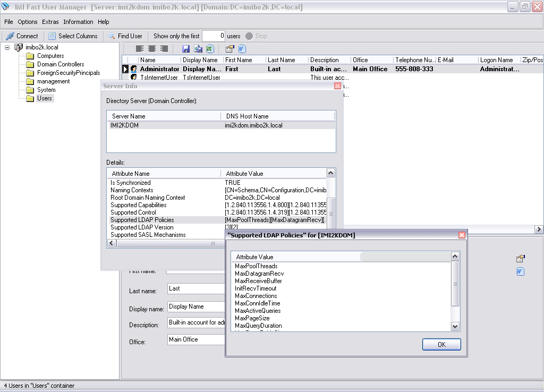Click OK in Supported LDAP Policies dialog

(441, 345)
